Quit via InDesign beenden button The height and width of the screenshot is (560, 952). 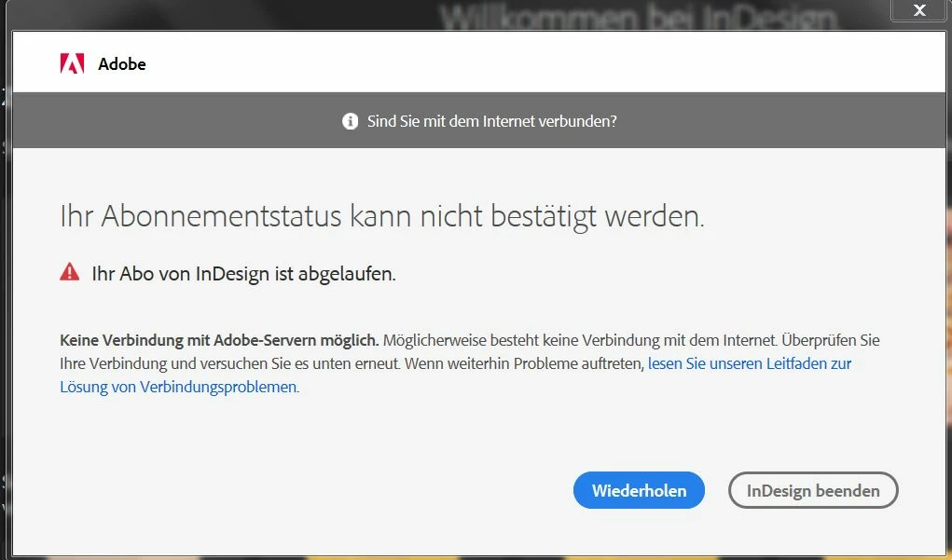tap(813, 490)
